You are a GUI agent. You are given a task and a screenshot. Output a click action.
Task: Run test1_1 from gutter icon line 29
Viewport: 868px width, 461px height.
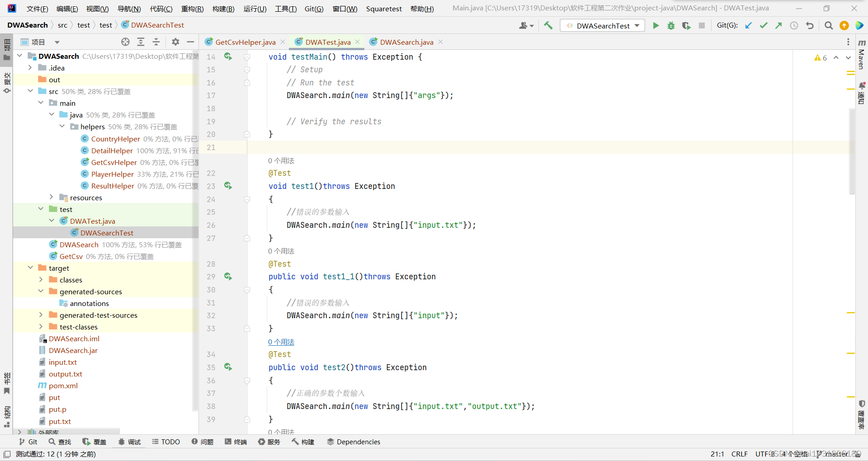pyautogui.click(x=228, y=277)
